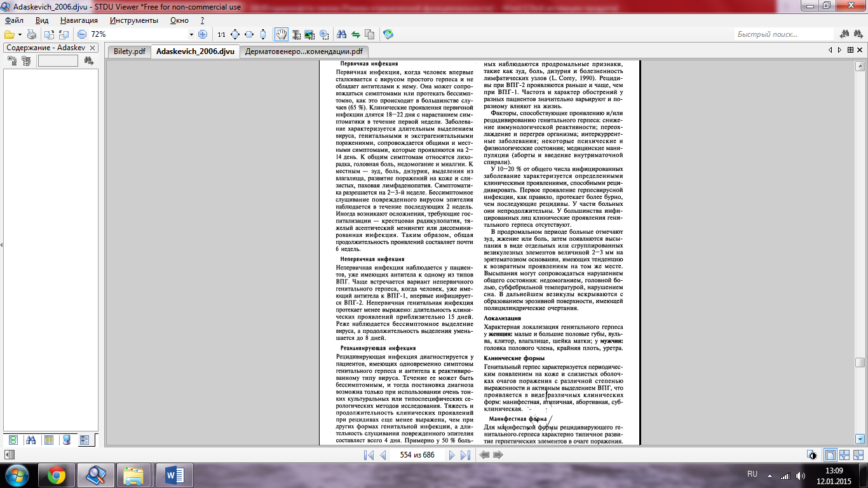Go to next page

click(x=451, y=455)
